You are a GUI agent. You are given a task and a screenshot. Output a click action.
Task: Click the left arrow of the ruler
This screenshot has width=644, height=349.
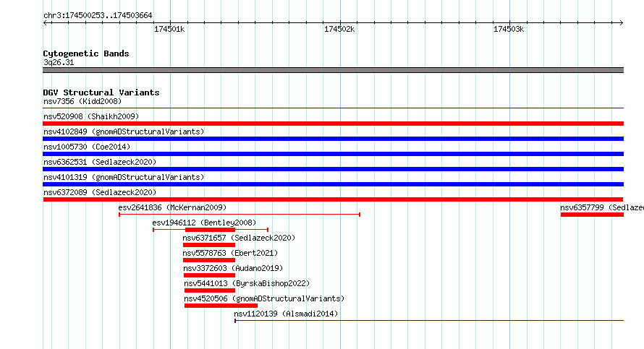pyautogui.click(x=46, y=22)
